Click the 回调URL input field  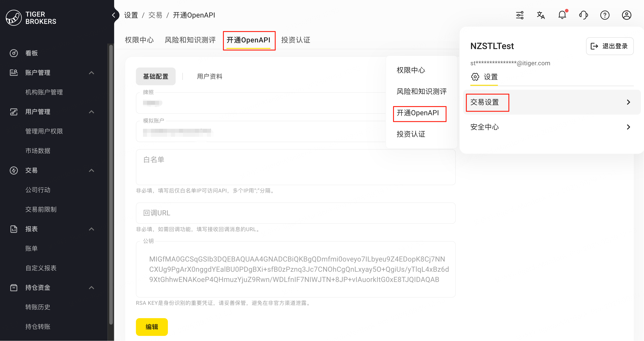tap(296, 213)
